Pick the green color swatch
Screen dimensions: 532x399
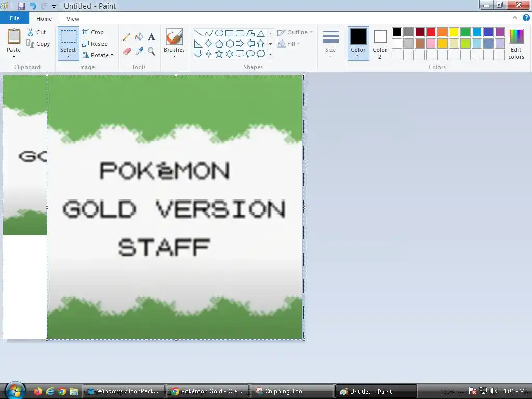click(465, 32)
